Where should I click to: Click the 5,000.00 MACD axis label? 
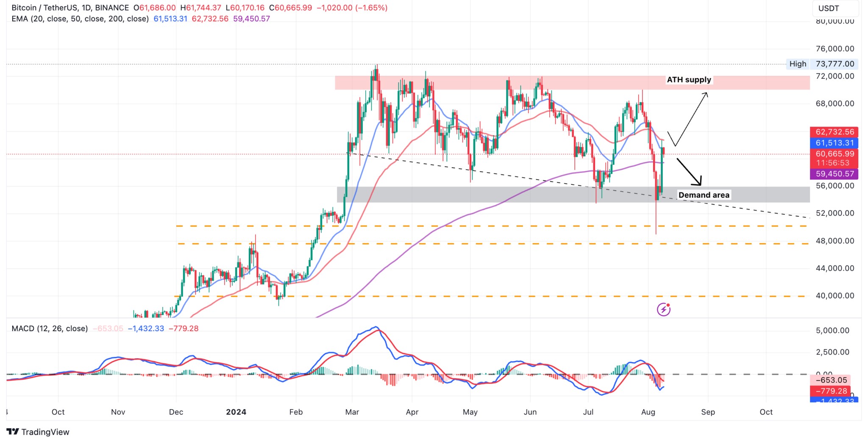[832, 331]
